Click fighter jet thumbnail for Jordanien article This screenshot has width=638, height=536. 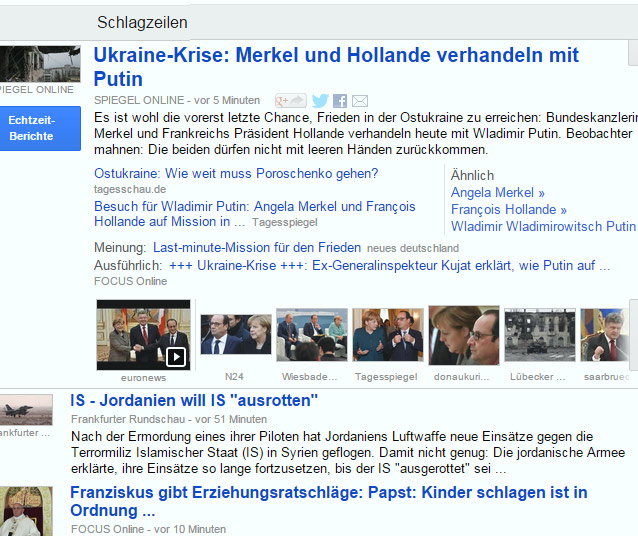[x=26, y=409]
